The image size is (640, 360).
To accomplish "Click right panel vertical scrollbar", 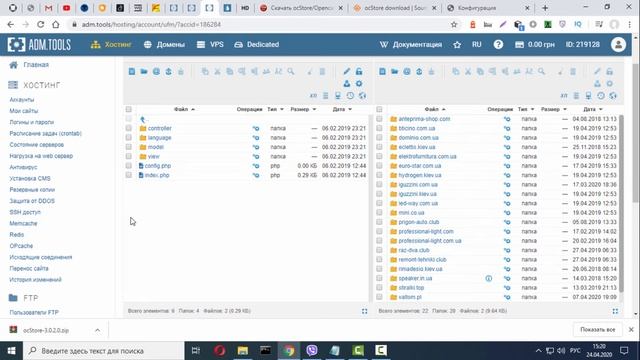I will [x=621, y=203].
